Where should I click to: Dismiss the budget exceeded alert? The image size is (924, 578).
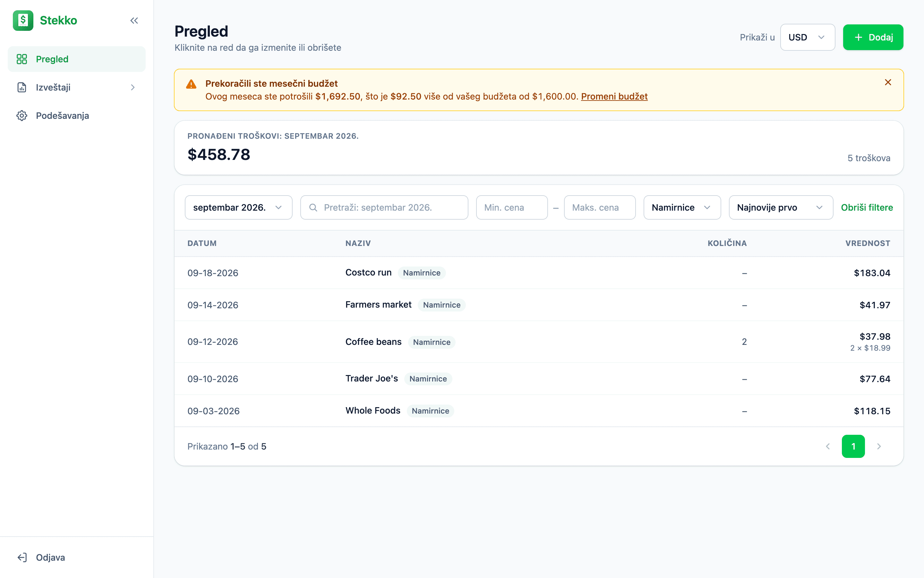tap(888, 82)
